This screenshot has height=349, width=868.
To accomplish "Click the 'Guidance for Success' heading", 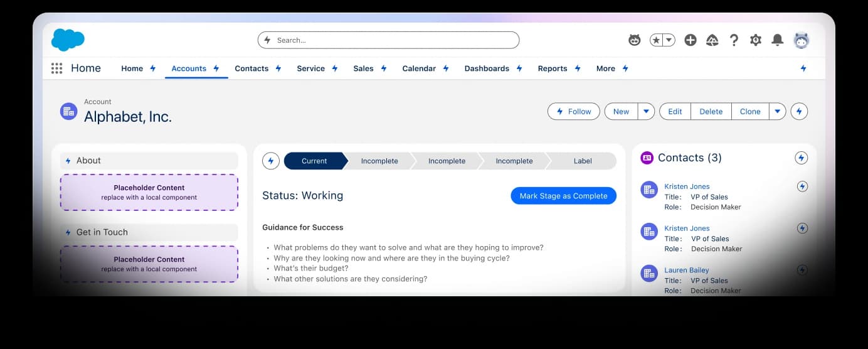I will pos(302,227).
